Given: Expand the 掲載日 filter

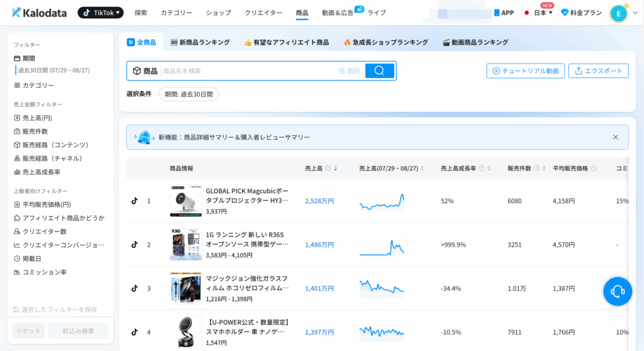Looking at the screenshot, I should pos(28,259).
